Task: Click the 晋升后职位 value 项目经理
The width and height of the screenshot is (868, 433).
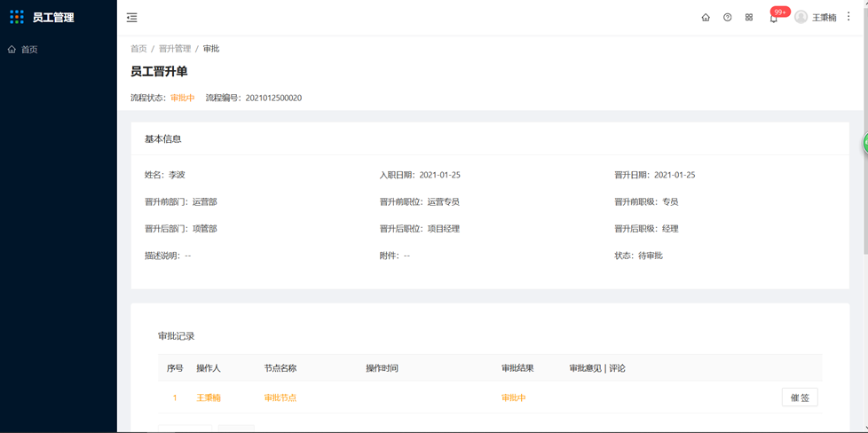Action: click(x=444, y=229)
